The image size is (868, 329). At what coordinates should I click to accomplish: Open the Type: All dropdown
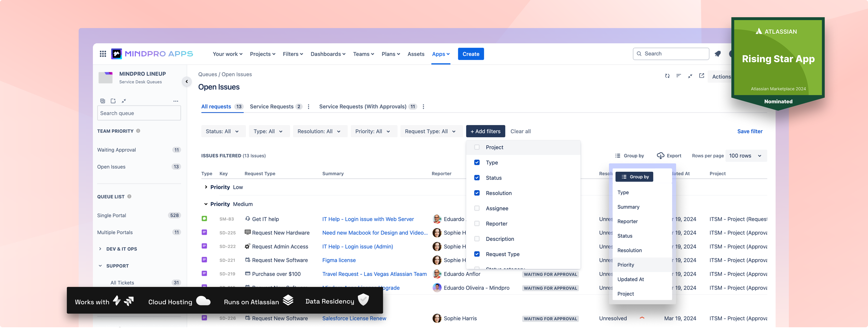tap(269, 132)
